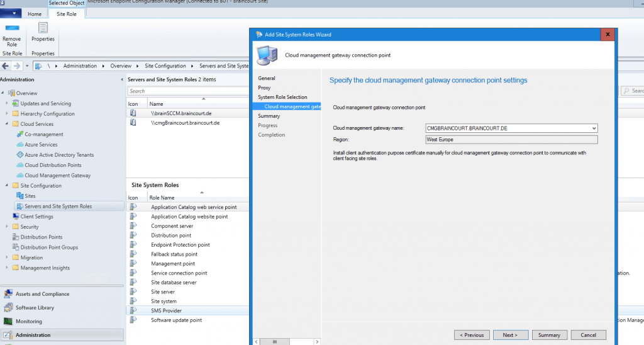Image resolution: width=644 pixels, height=345 pixels.
Task: Click the Previous button
Action: click(x=472, y=335)
